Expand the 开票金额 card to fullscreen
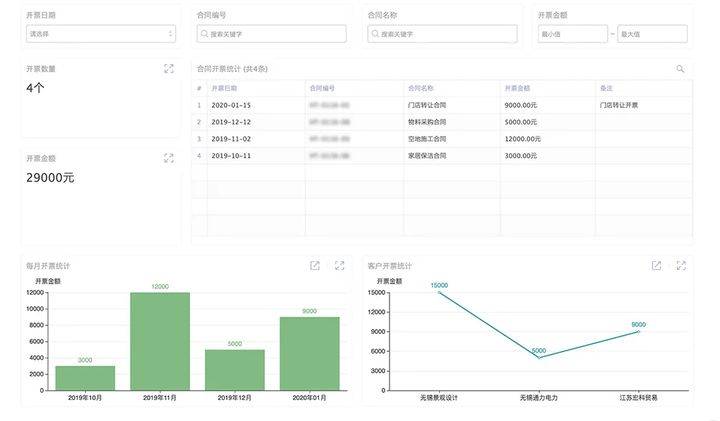720x421 pixels. pyautogui.click(x=169, y=158)
